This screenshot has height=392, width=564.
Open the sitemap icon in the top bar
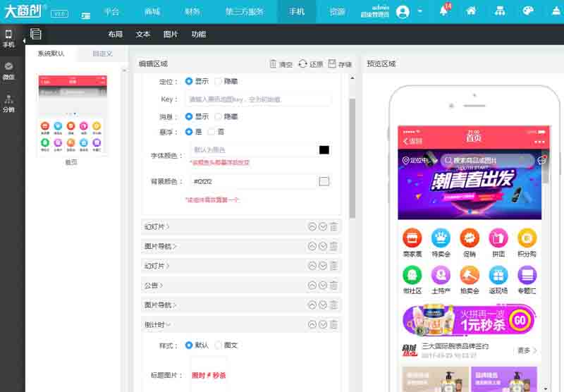(499, 11)
